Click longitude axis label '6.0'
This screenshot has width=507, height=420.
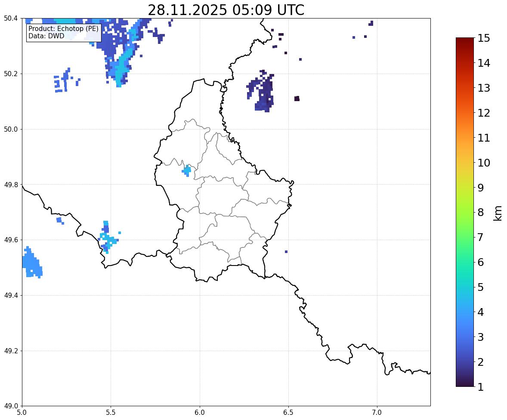200,413
